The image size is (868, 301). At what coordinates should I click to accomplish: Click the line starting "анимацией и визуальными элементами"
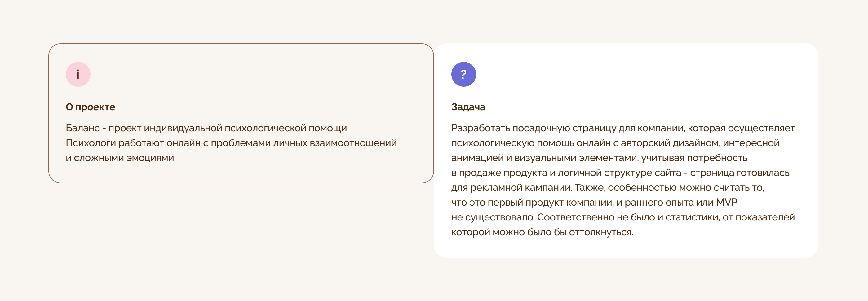pyautogui.click(x=599, y=158)
